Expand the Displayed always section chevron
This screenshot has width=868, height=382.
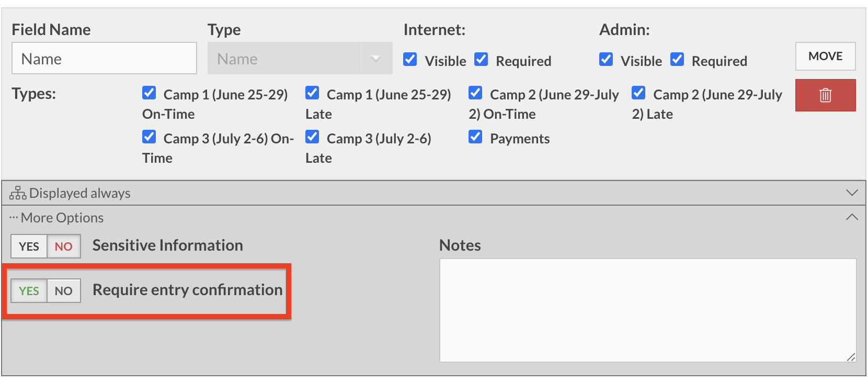tap(852, 193)
